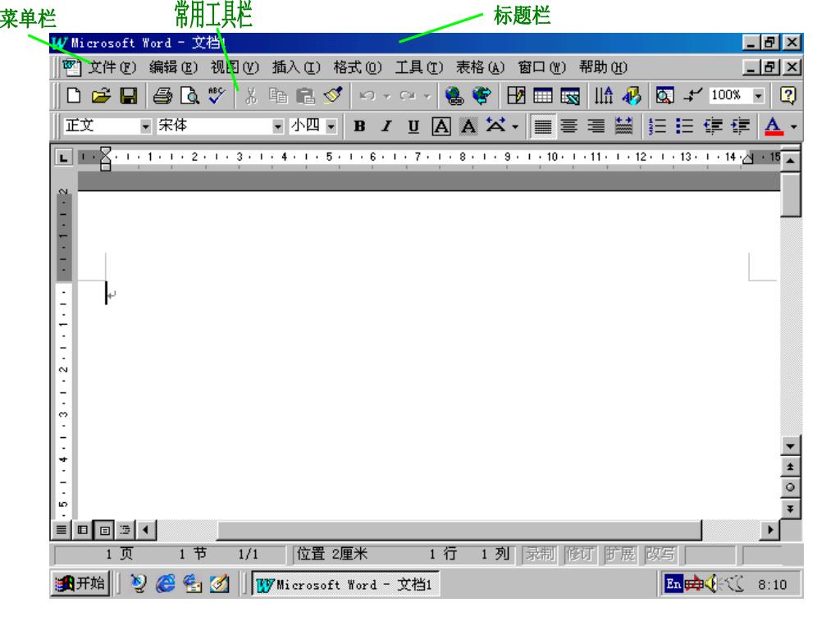Click the vertical scrollbar thumb
This screenshot has width=840, height=630.
click(x=790, y=194)
